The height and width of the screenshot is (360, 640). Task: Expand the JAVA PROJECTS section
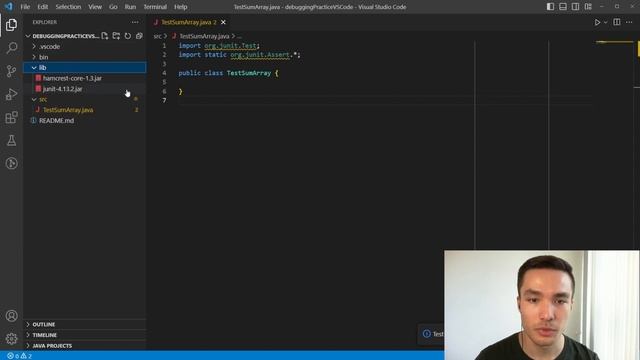click(x=85, y=346)
